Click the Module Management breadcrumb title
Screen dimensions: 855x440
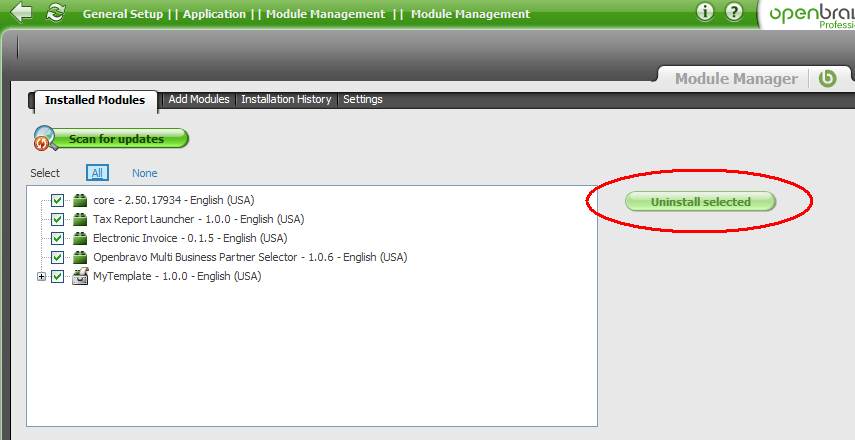[x=470, y=14]
